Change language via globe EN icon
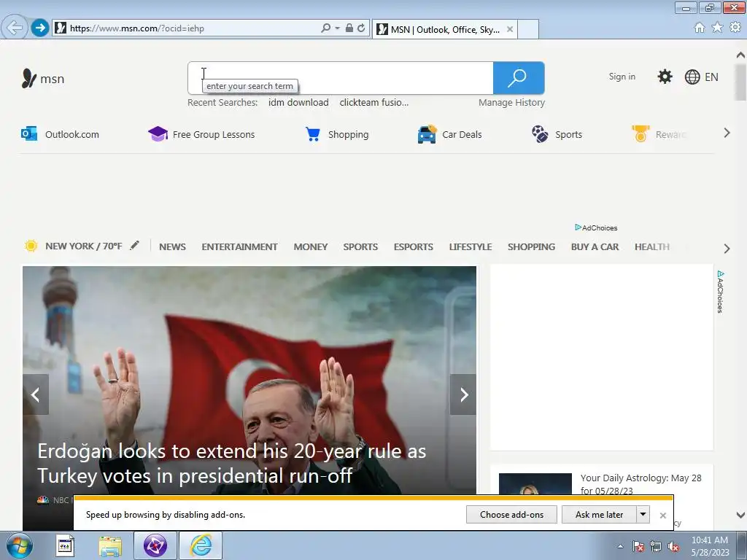 [x=701, y=77]
